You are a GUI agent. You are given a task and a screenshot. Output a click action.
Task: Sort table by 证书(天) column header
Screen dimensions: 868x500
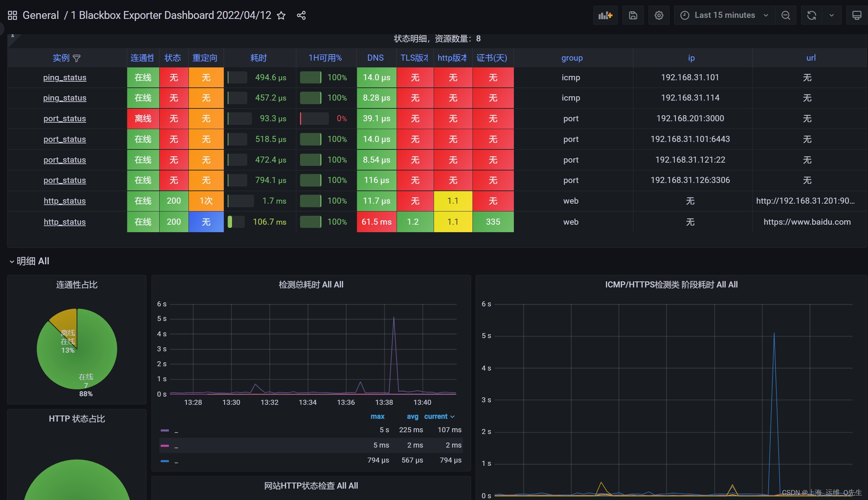[492, 58]
